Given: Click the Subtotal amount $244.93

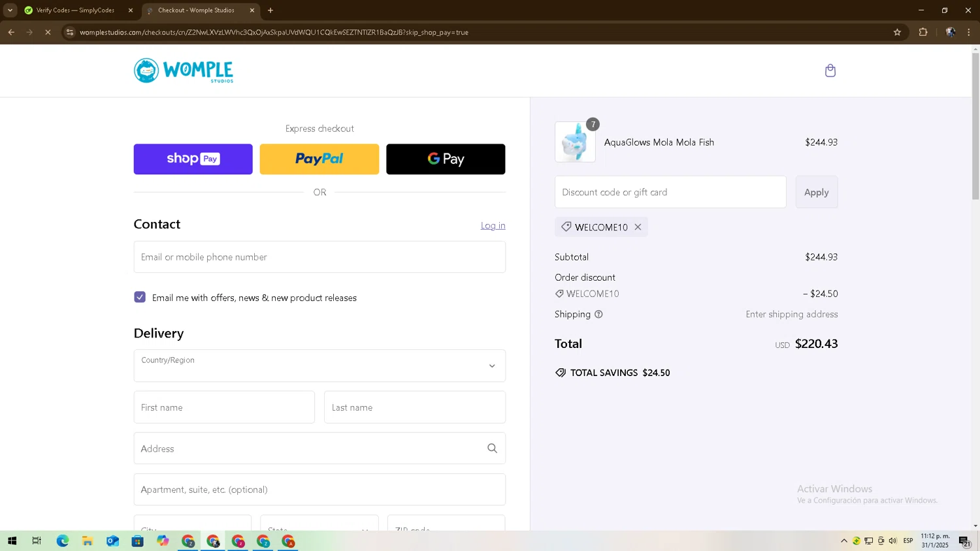Looking at the screenshot, I should [x=821, y=257].
